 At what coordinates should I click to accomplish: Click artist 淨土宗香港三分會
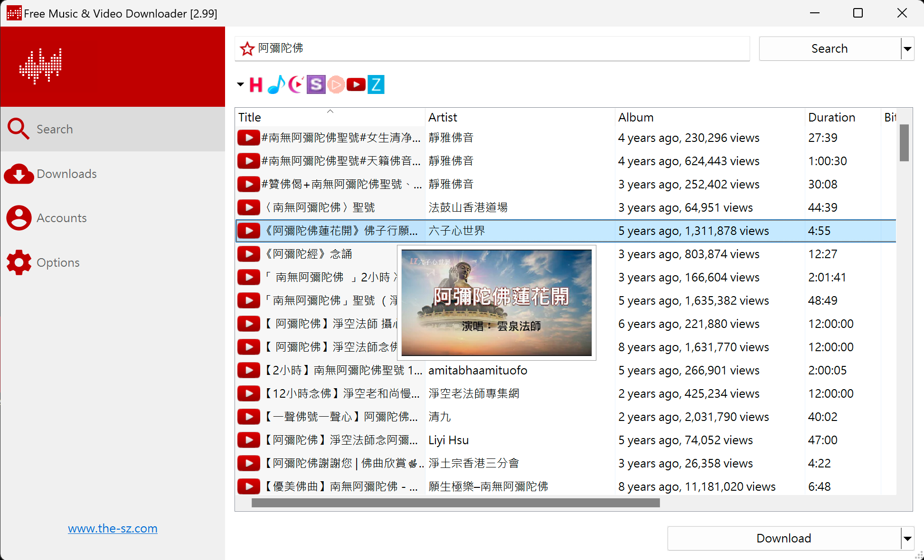[x=474, y=463]
